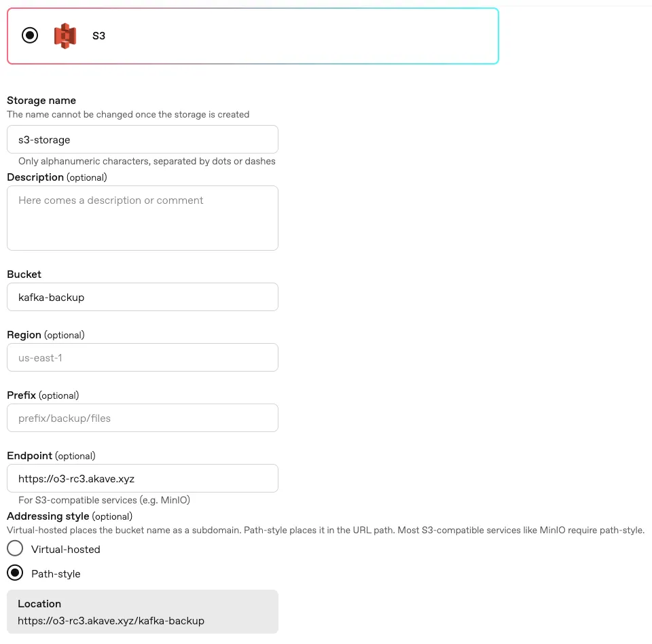Viewport: 652px width, 644px height.
Task: Click the kafka-backup Bucket field
Action: coord(142,297)
